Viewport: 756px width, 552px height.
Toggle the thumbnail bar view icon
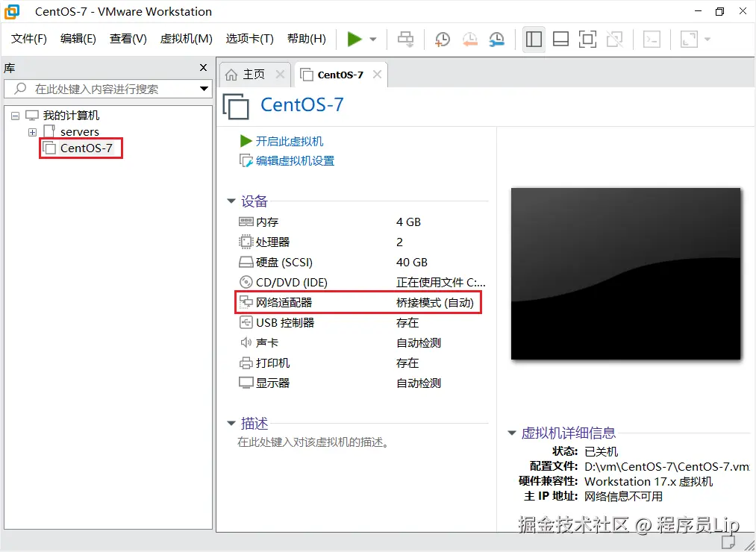click(560, 39)
